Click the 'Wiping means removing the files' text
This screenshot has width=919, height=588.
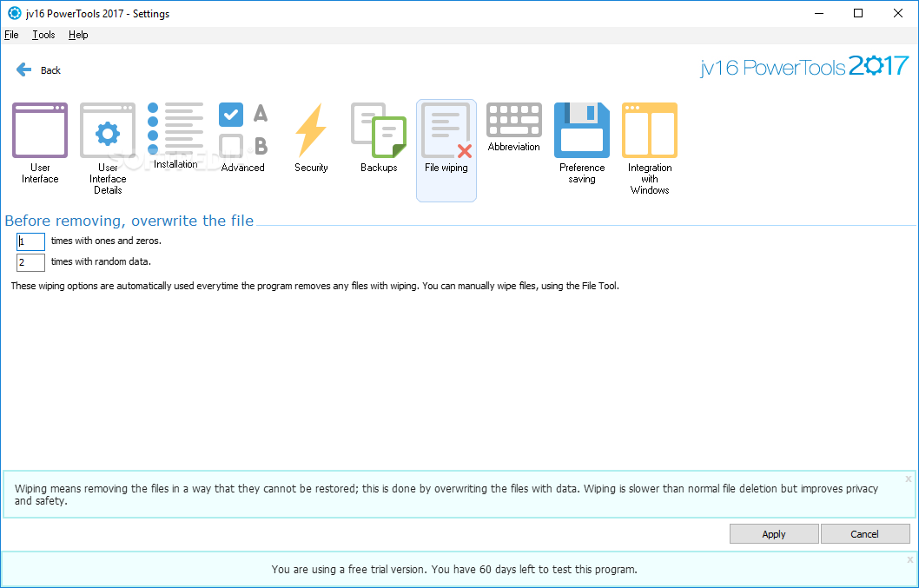446,494
